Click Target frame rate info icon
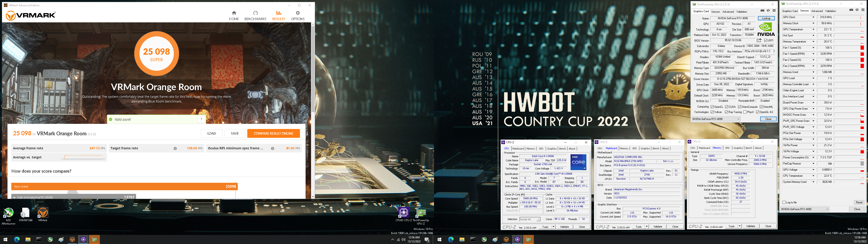The width and height of the screenshot is (868, 244). [x=175, y=148]
